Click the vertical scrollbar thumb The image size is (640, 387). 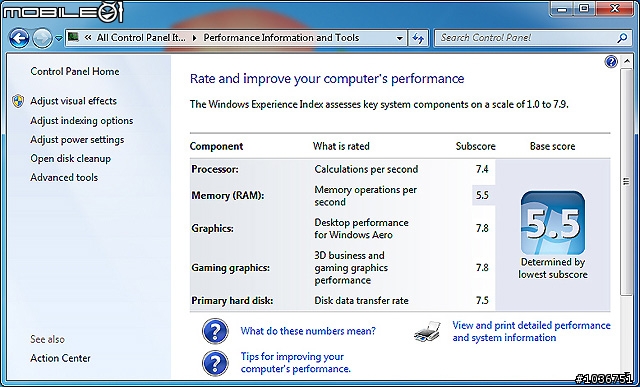tap(627, 182)
